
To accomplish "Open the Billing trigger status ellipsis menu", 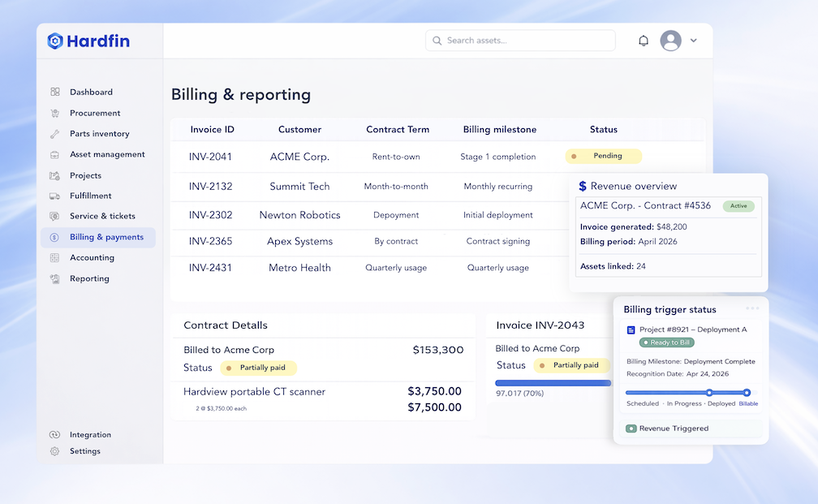I will tap(754, 307).
